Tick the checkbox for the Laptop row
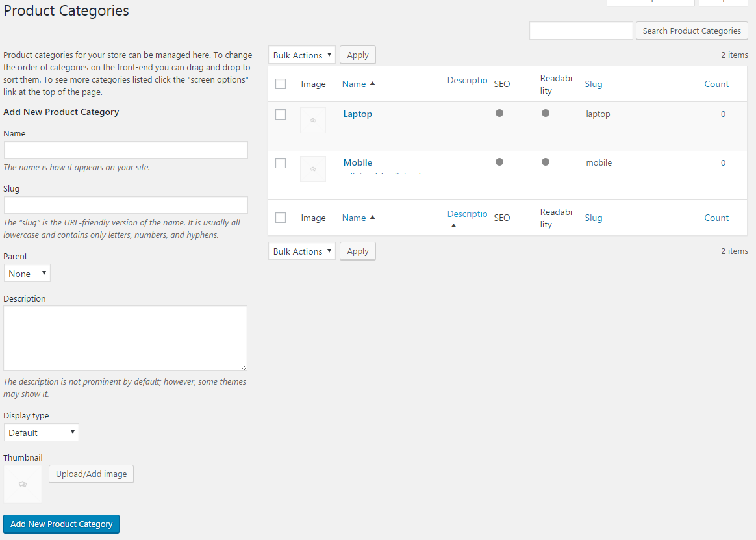Viewport: 756px width, 540px height. [x=281, y=114]
